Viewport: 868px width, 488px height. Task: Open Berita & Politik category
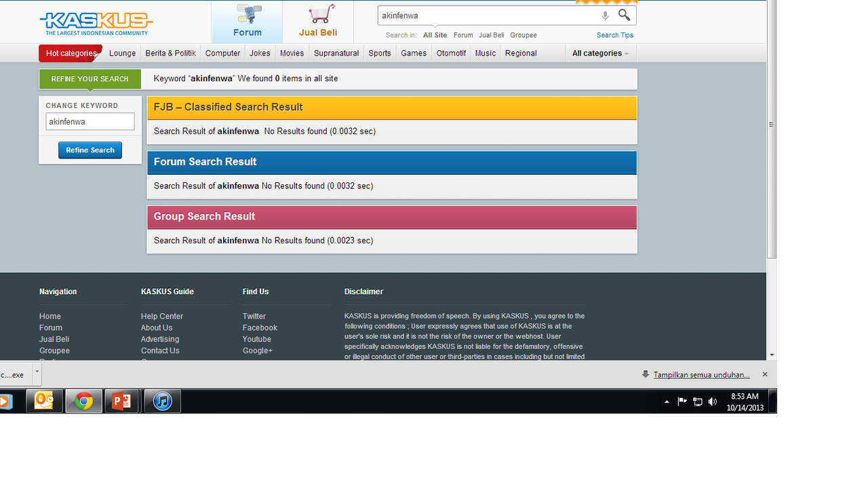(171, 54)
